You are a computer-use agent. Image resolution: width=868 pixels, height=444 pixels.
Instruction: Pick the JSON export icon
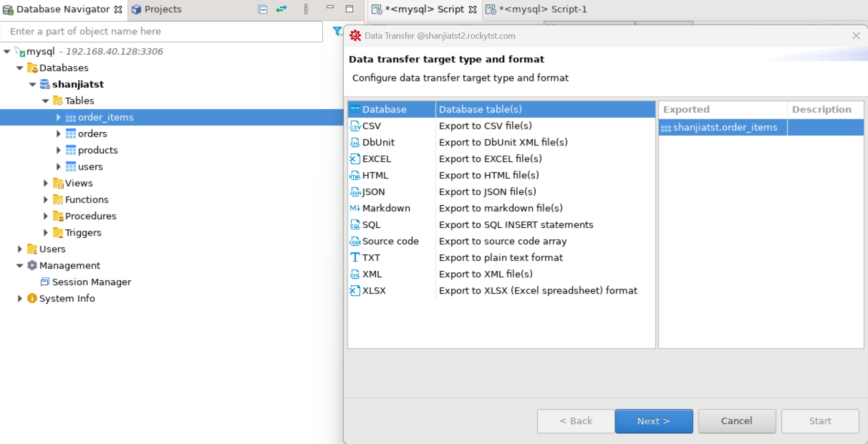pyautogui.click(x=355, y=192)
